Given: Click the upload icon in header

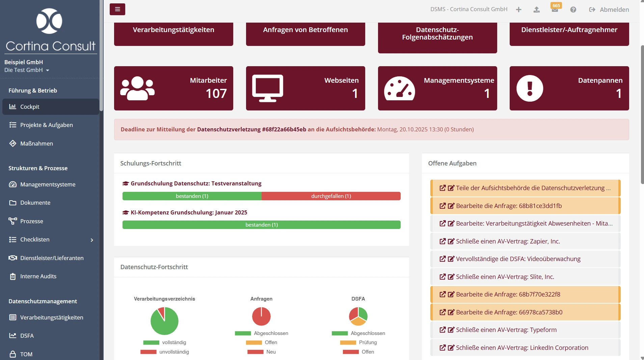Looking at the screenshot, I should click(536, 10).
